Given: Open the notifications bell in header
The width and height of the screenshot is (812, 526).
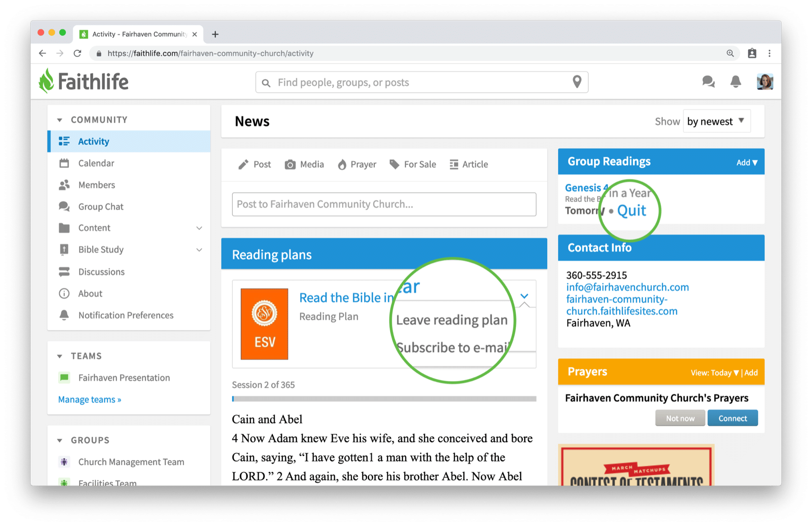Looking at the screenshot, I should tap(735, 82).
